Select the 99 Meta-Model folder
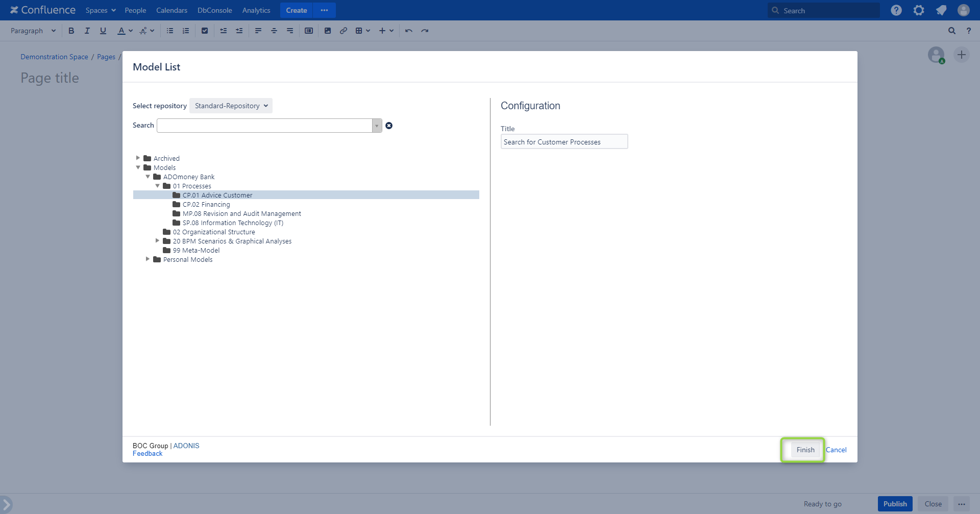980x514 pixels. point(196,251)
